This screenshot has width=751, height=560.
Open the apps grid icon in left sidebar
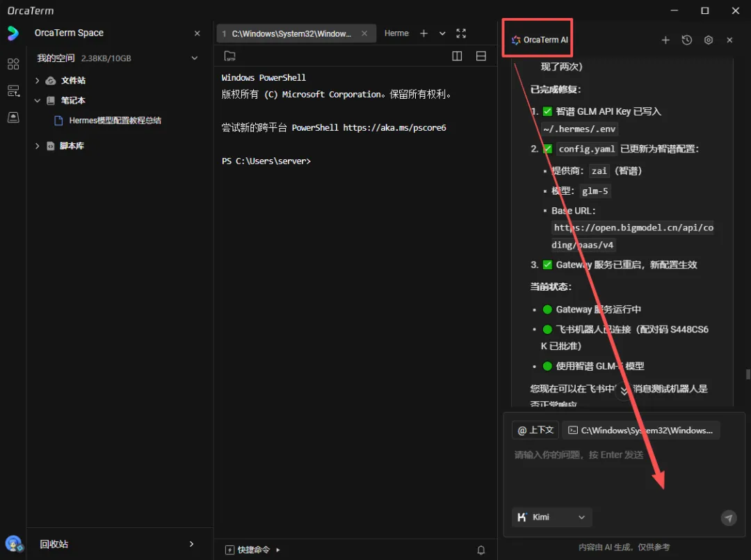tap(13, 64)
